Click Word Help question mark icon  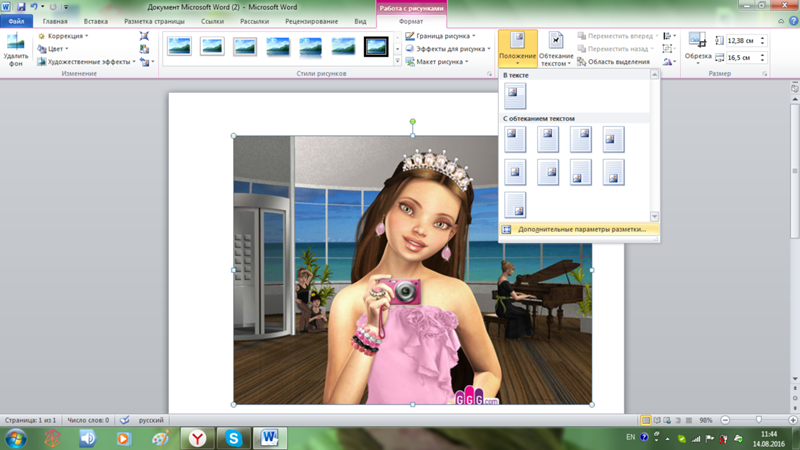(x=793, y=21)
